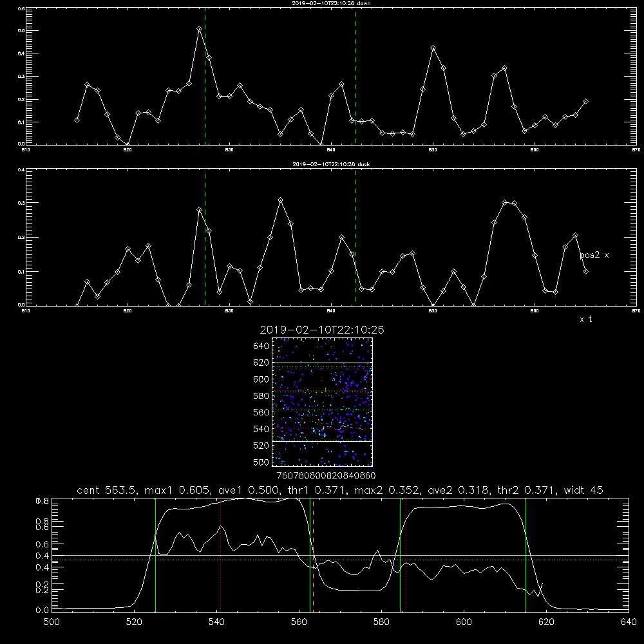Click the lower white line in the heatmap near 525
644x644 pixels.
322,442
